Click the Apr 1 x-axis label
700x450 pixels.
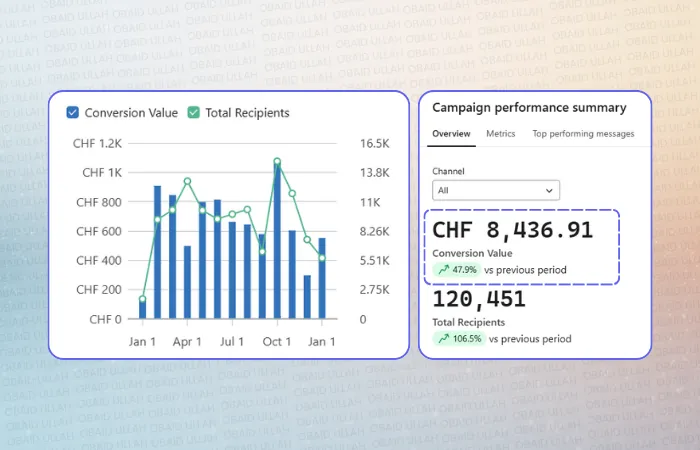[187, 342]
